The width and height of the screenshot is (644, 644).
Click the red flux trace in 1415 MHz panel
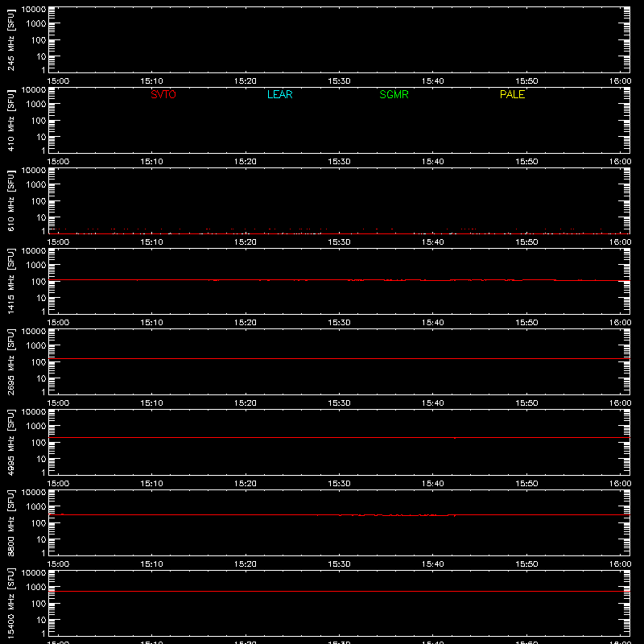coord(339,279)
